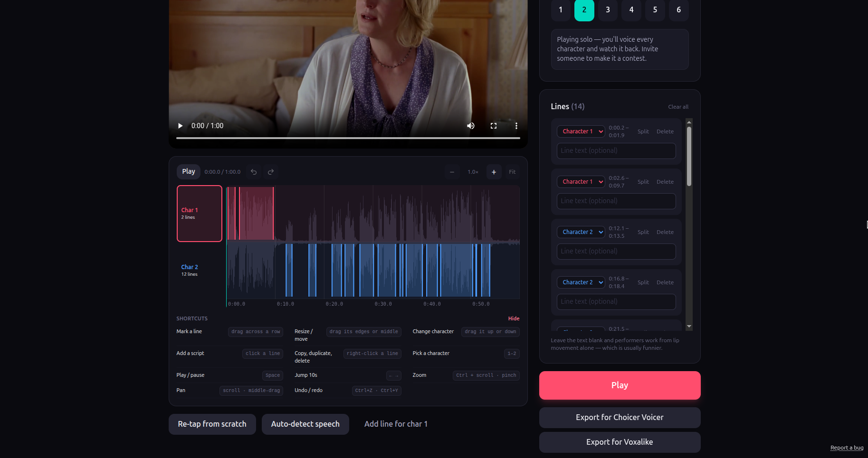Screen dimensions: 868x458
Task: Click the undo arrow in timeline toolbar
Action: click(x=254, y=172)
